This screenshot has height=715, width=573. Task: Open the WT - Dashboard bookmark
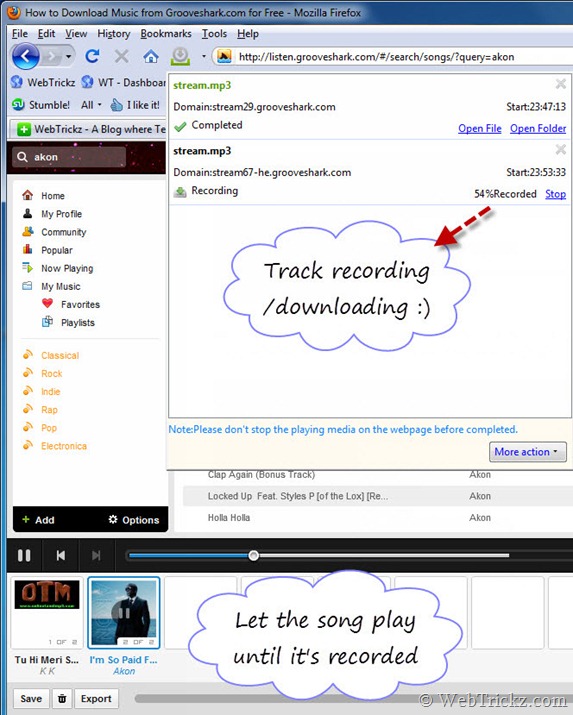click(124, 82)
